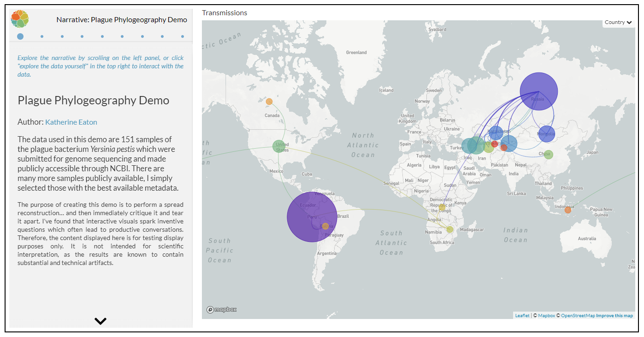
Task: Click the Nextstrain colorful logo icon
Action: pyautogui.click(x=20, y=19)
